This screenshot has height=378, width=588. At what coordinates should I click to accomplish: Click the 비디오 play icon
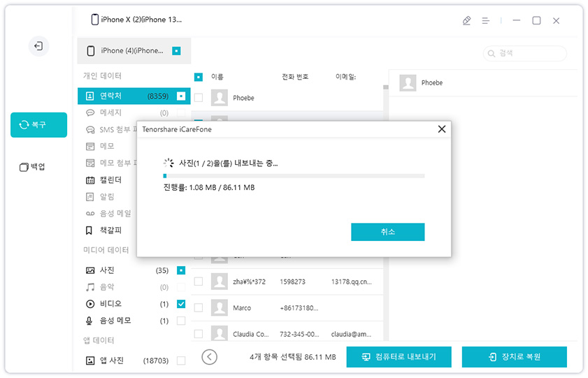click(90, 304)
